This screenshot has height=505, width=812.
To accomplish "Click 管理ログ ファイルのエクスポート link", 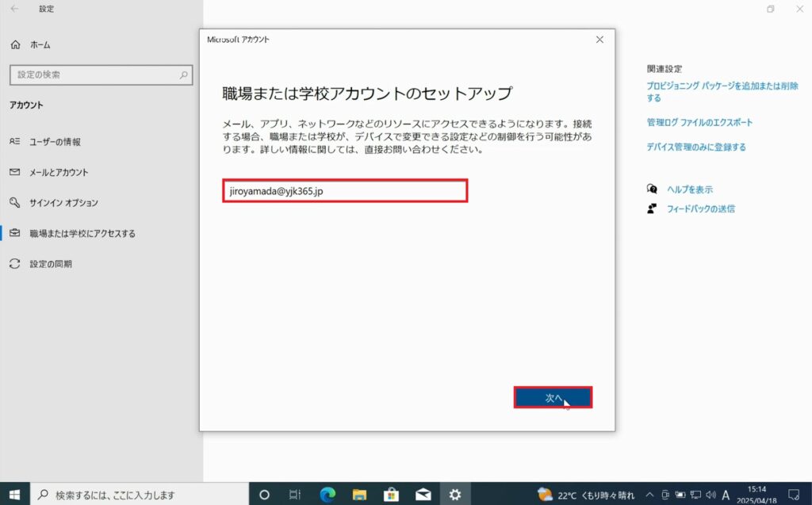I will [699, 123].
